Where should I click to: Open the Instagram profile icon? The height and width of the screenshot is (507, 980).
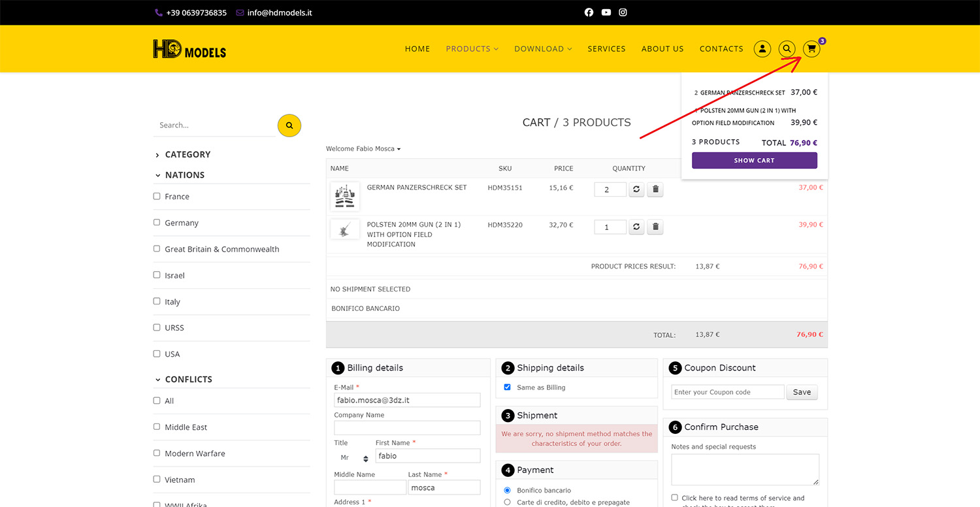click(x=623, y=12)
